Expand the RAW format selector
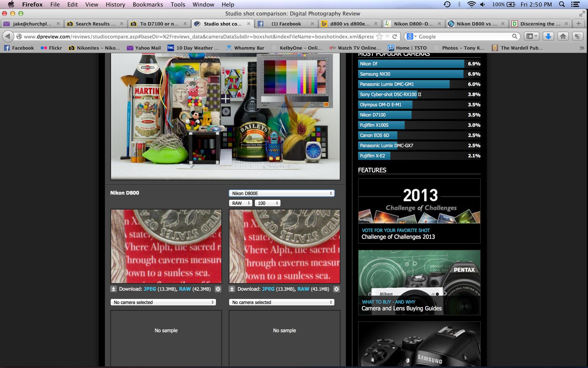 (x=240, y=203)
